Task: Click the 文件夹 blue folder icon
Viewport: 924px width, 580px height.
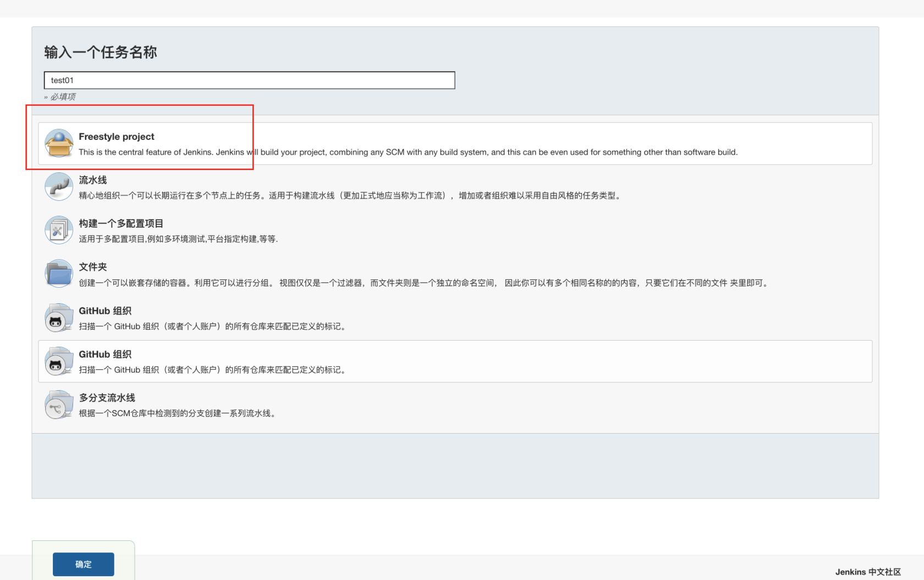Action: [x=59, y=273]
